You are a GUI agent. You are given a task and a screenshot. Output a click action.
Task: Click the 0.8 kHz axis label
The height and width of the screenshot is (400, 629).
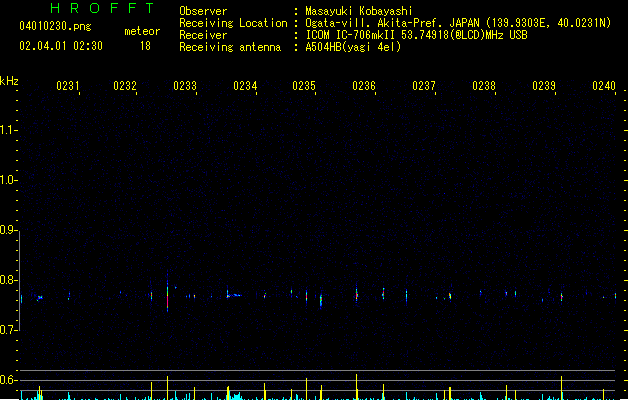pos(8,280)
